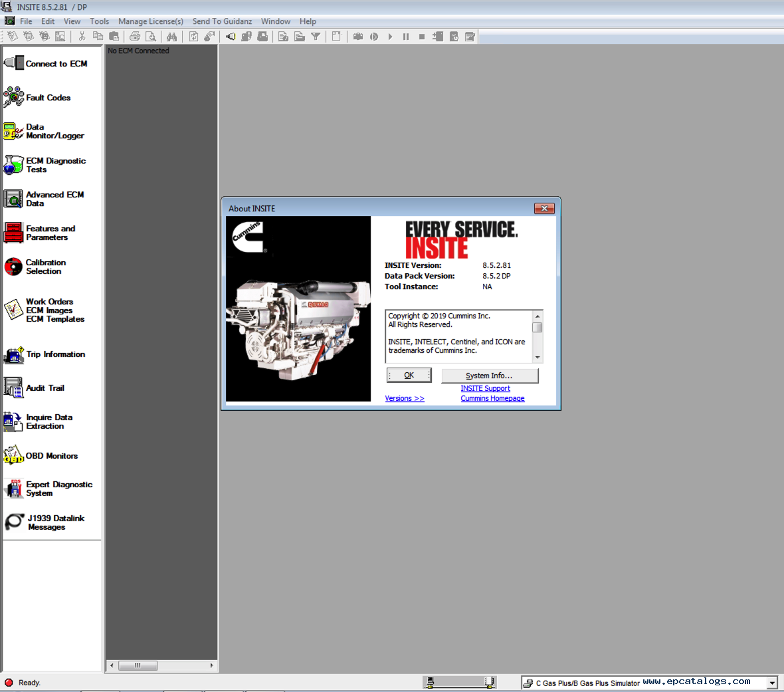Open J1939 Datalink Messages

45,522
